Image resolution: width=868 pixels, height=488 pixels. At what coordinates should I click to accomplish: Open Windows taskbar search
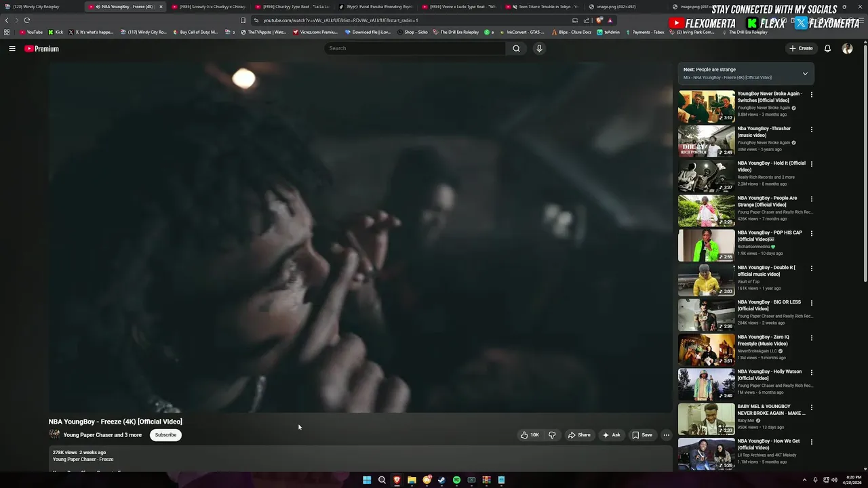click(x=382, y=480)
